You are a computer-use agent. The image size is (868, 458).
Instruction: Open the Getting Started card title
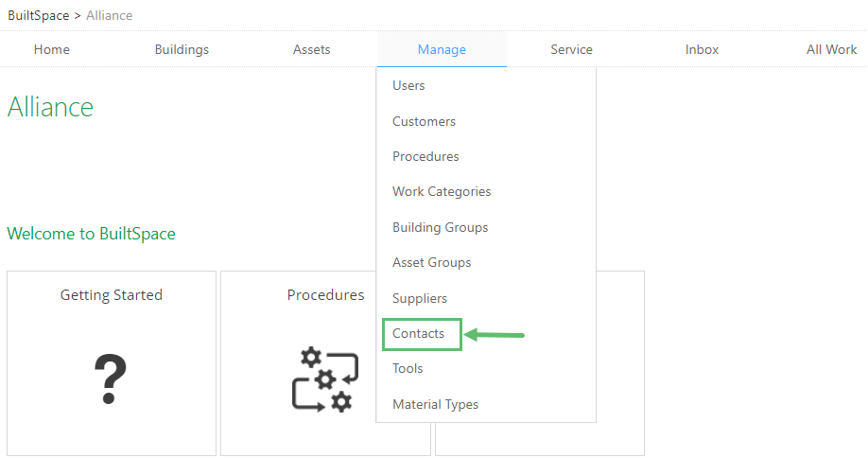(x=112, y=294)
